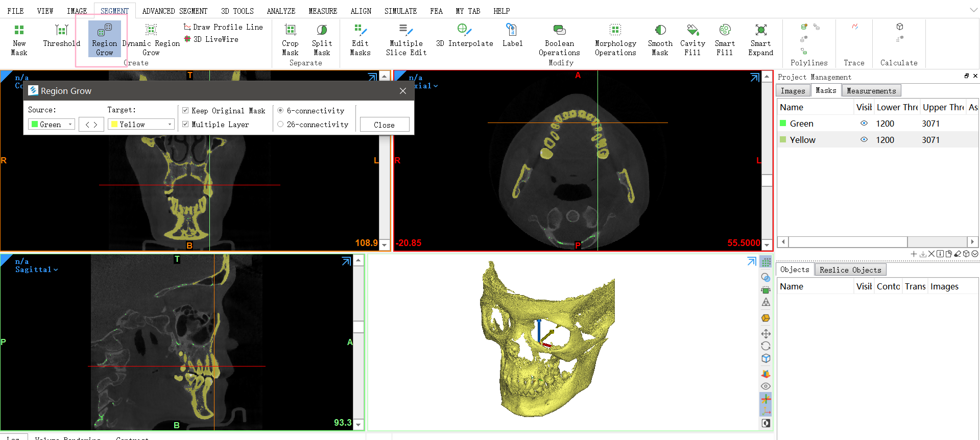980x440 pixels.
Task: Open Sagittal view orientation dropdown
Action: click(36, 270)
